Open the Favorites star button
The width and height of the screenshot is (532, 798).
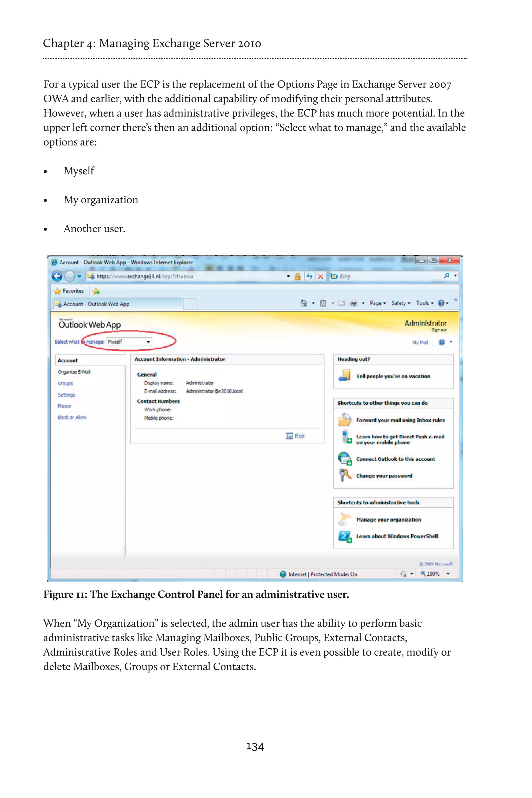(x=69, y=291)
